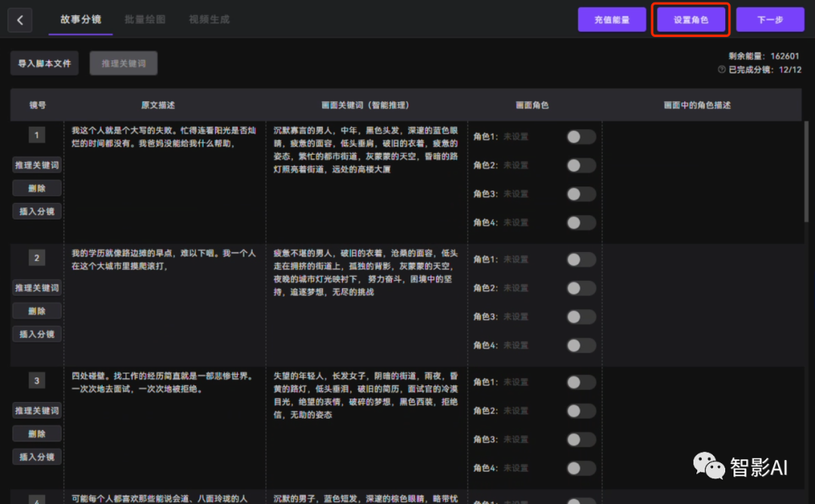Toggle 角色4 switch in shot 3
This screenshot has height=504, width=815.
pyautogui.click(x=581, y=468)
